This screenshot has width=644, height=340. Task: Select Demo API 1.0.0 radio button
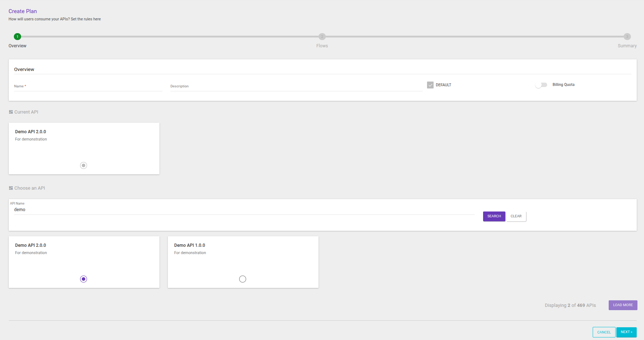(x=242, y=279)
